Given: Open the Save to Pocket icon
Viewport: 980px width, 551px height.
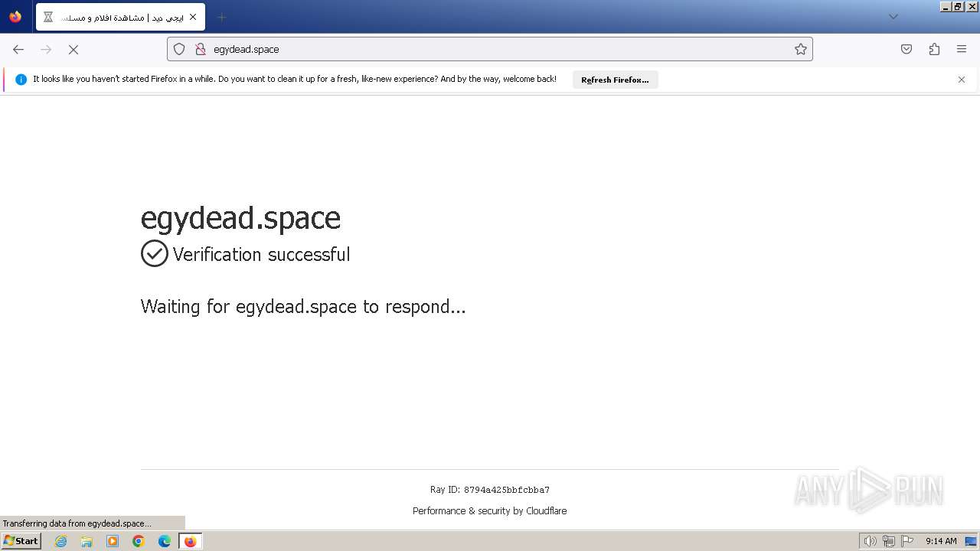Looking at the screenshot, I should (906, 49).
